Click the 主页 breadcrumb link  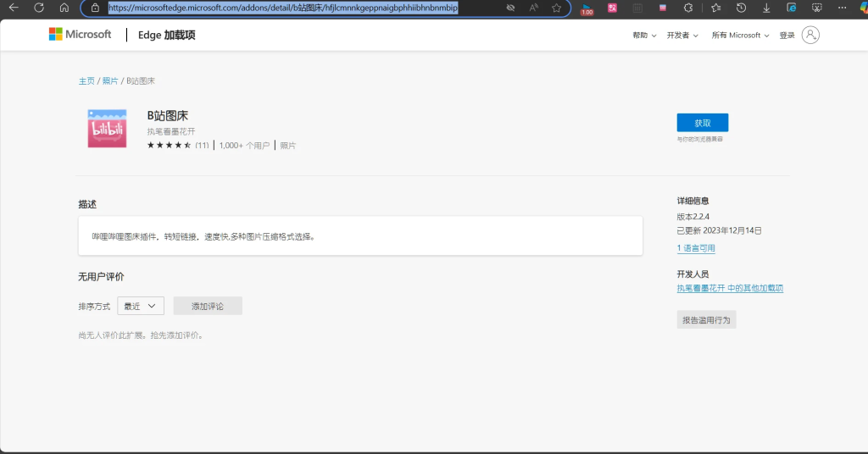click(86, 81)
